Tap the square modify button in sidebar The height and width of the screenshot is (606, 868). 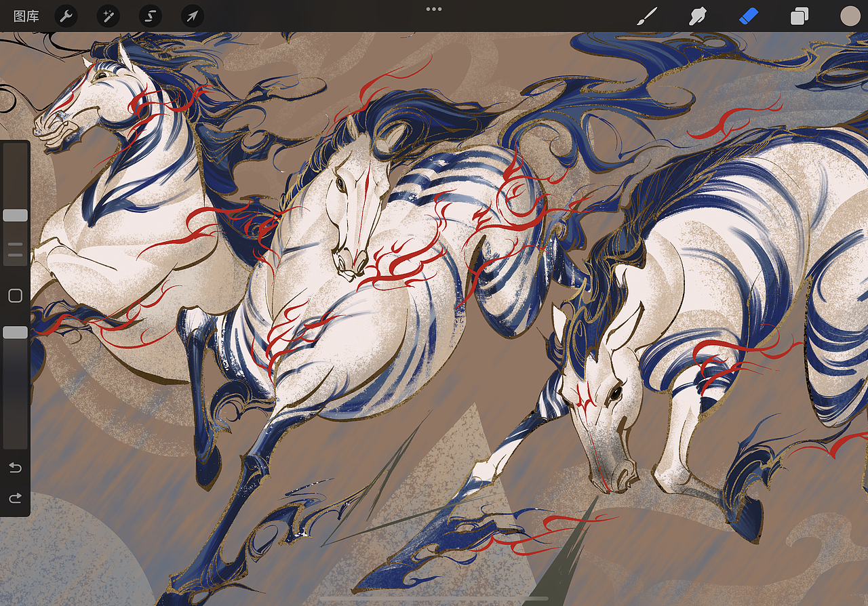[15, 296]
